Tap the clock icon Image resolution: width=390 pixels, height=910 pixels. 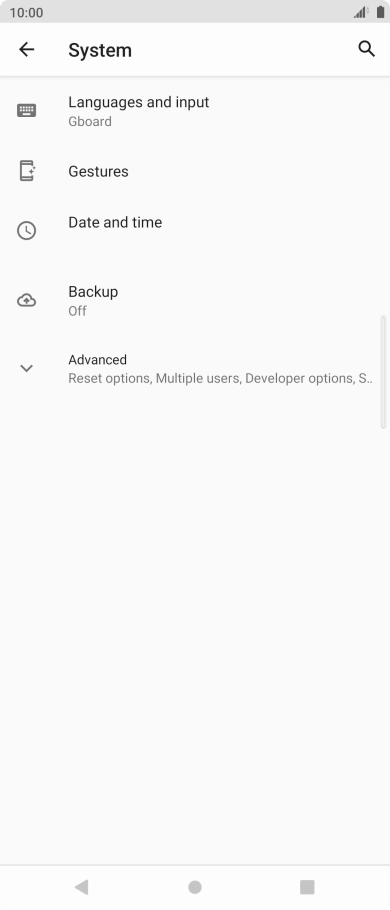pos(27,230)
